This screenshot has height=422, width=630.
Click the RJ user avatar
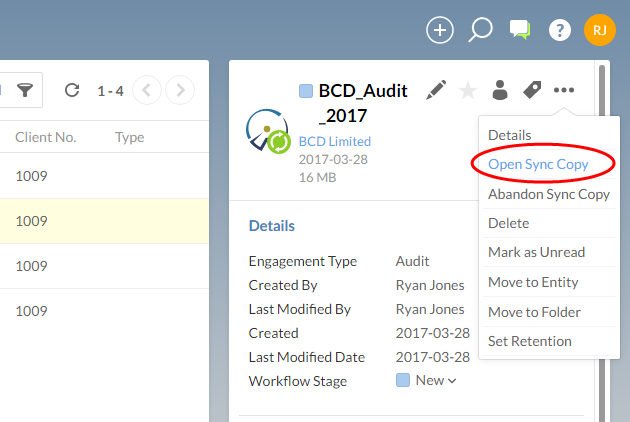[599, 30]
